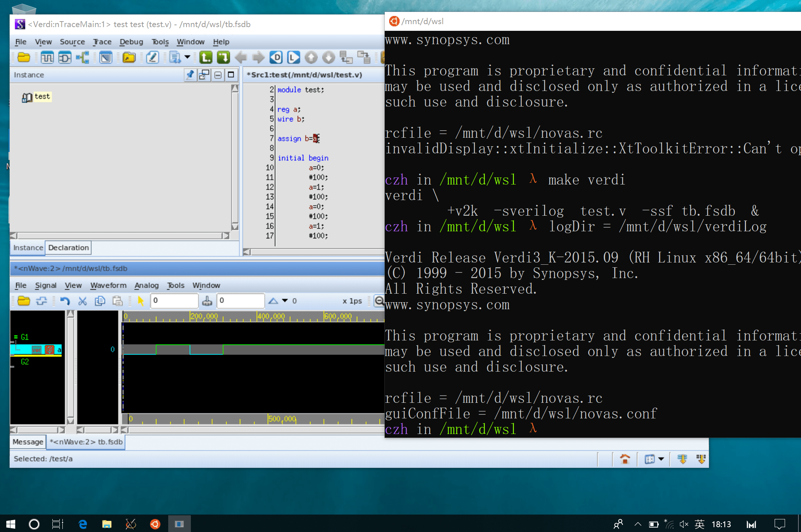The height and width of the screenshot is (532, 801).
Task: Click the Ubuntu icon on the taskbar
Action: click(x=155, y=524)
